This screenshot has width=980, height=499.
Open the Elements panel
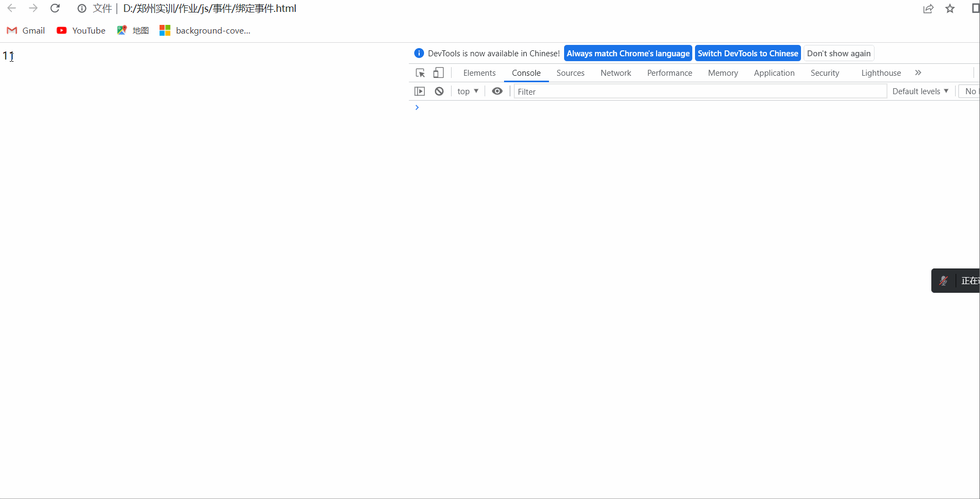(x=479, y=73)
